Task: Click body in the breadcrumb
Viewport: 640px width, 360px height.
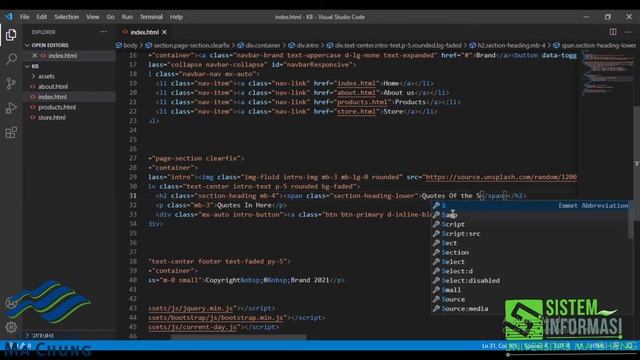Action: tap(130, 45)
